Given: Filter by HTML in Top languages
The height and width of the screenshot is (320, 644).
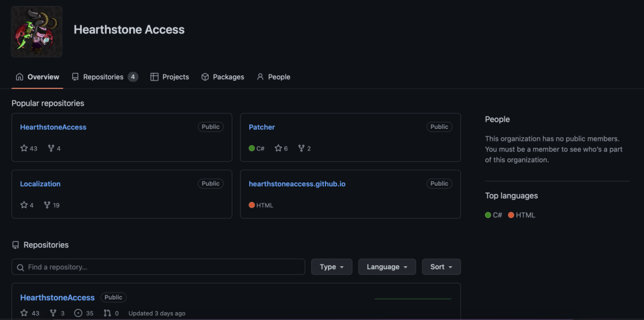Looking at the screenshot, I should tap(522, 215).
